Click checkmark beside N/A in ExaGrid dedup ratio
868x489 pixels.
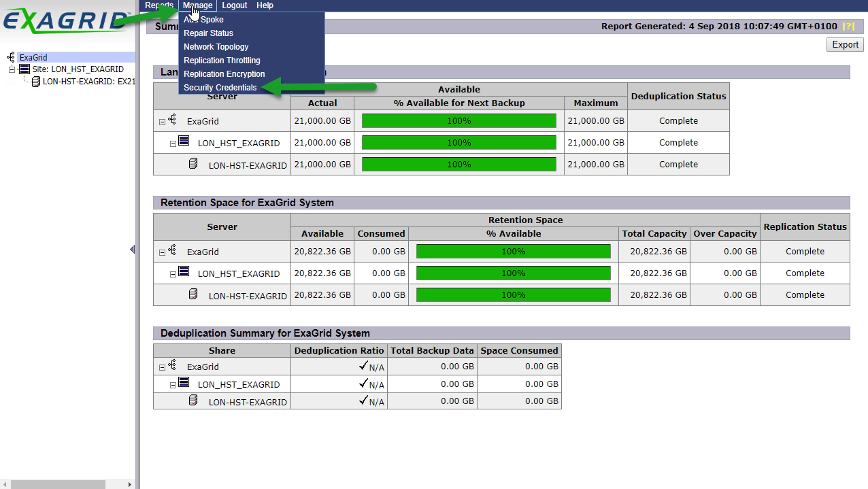tap(364, 365)
